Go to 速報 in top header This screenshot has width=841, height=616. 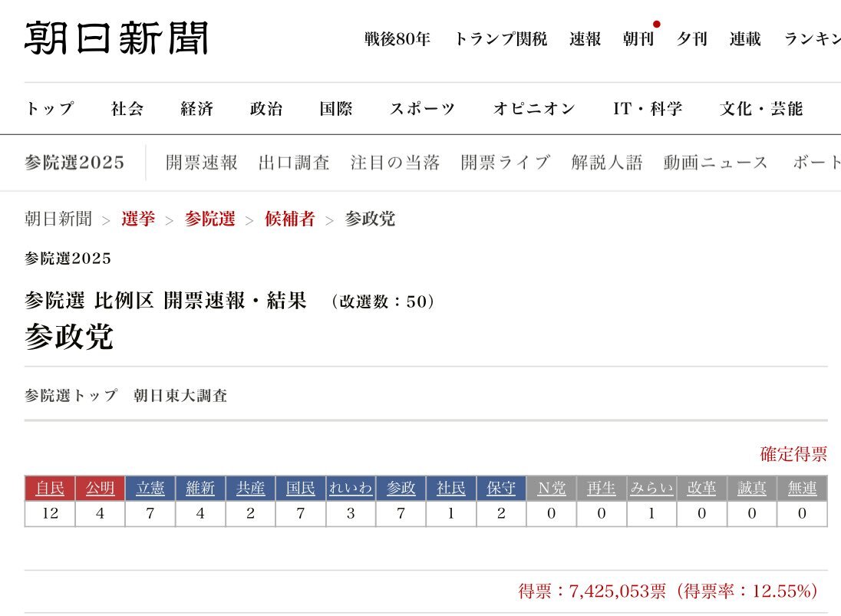(585, 38)
